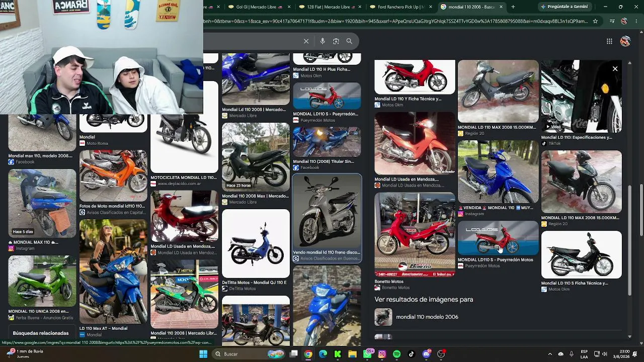Open the Bonetto Motos red motorcycle thumbnail

[415, 235]
